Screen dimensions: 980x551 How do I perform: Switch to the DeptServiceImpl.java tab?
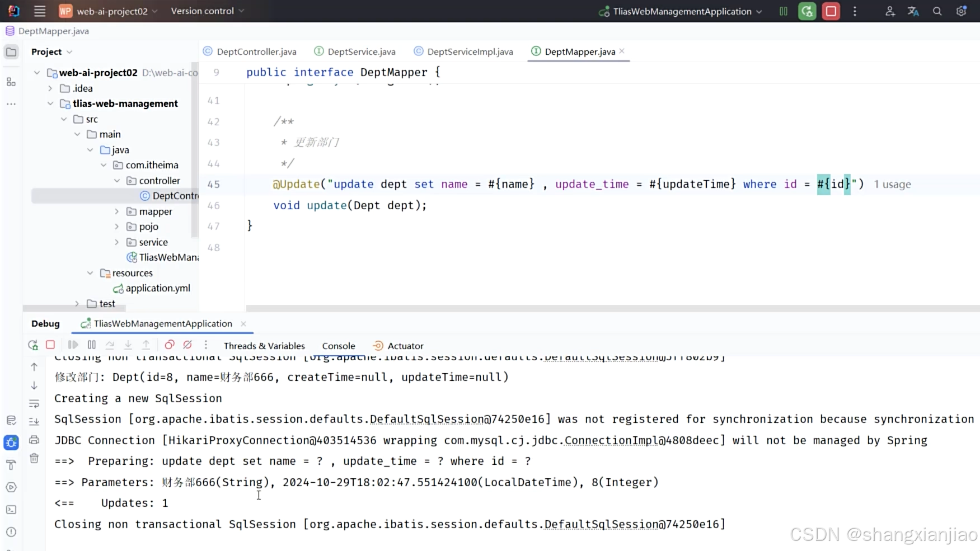click(463, 51)
